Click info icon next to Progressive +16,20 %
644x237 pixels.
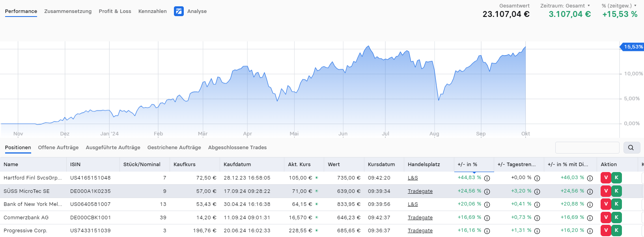[x=590, y=231]
